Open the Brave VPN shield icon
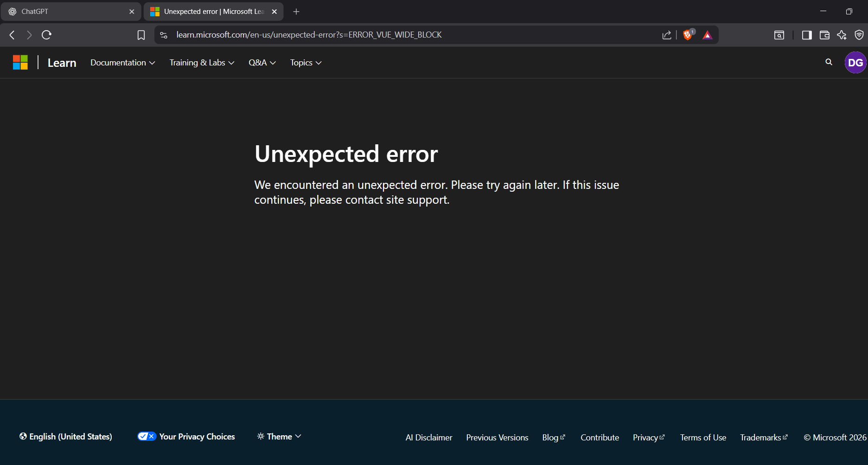This screenshot has height=465, width=868. coord(860,35)
